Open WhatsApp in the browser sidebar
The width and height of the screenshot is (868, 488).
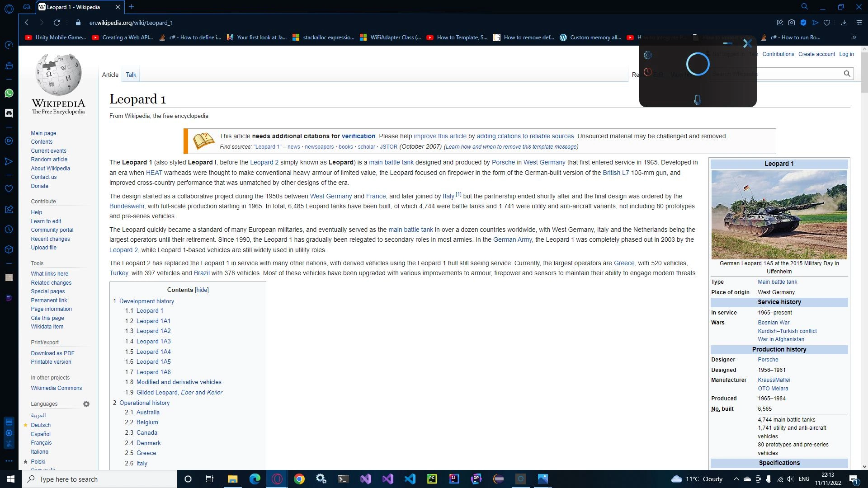(9, 94)
